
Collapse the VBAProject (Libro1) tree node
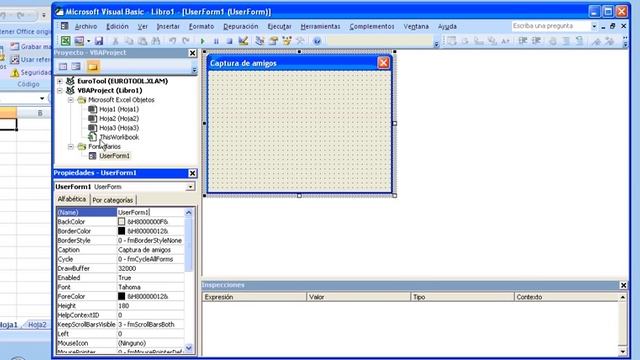coord(60,91)
